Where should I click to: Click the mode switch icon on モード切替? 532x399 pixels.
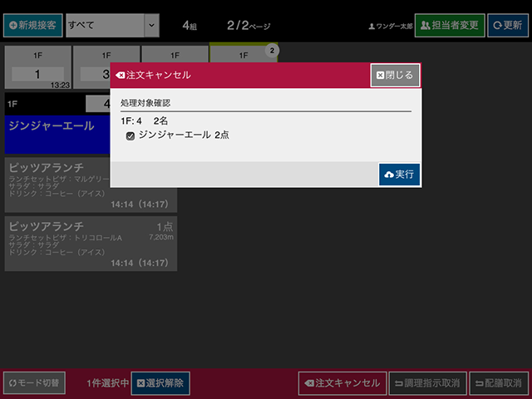[12, 383]
